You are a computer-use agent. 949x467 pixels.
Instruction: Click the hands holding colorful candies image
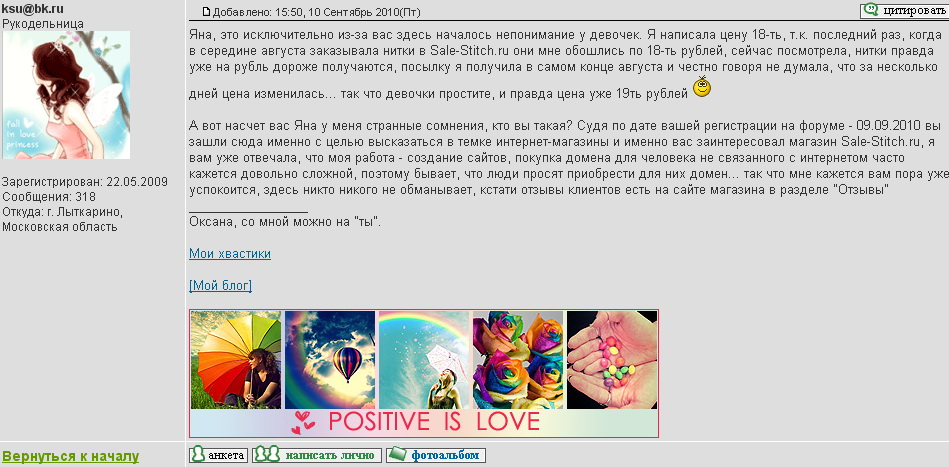click(611, 360)
